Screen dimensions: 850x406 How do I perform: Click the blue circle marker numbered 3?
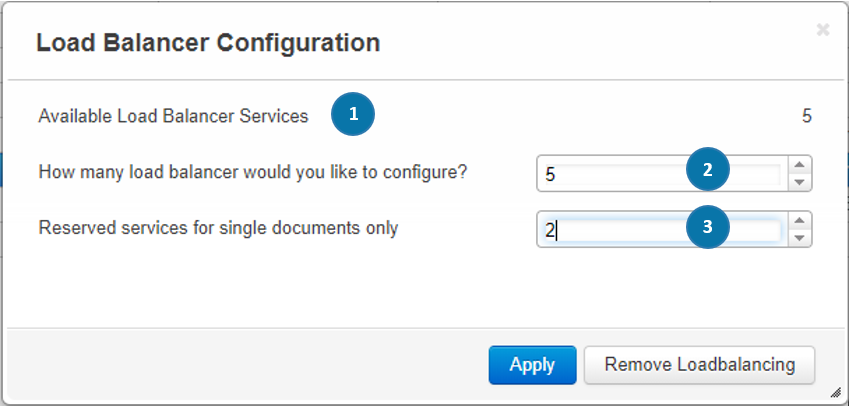pos(707,227)
